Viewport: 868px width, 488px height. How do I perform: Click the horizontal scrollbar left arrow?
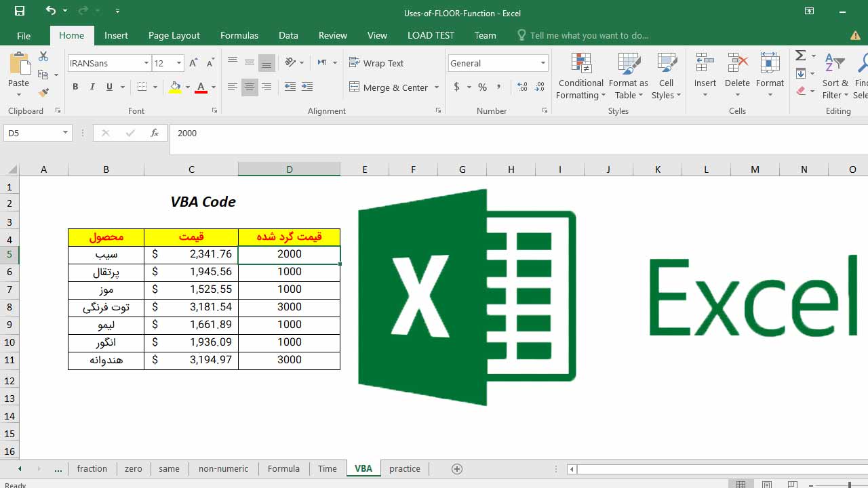[x=572, y=468]
